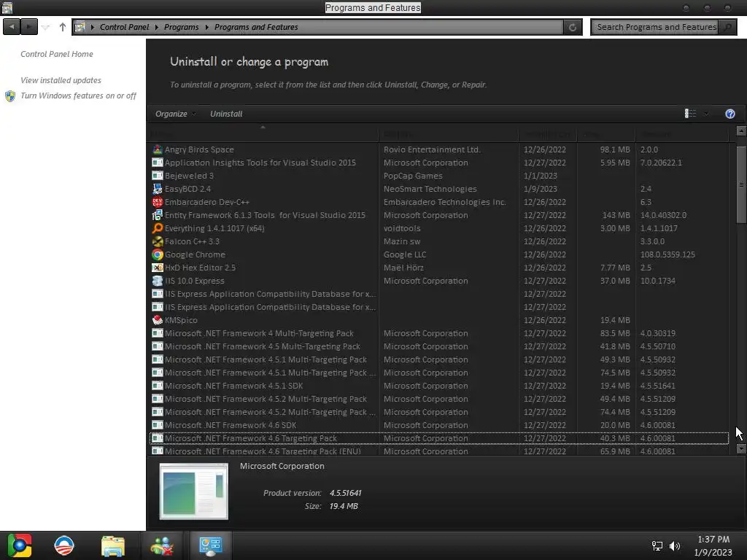Image resolution: width=747 pixels, height=560 pixels.
Task: Click the Embarcadero Dev-C++ icon
Action: 158,202
